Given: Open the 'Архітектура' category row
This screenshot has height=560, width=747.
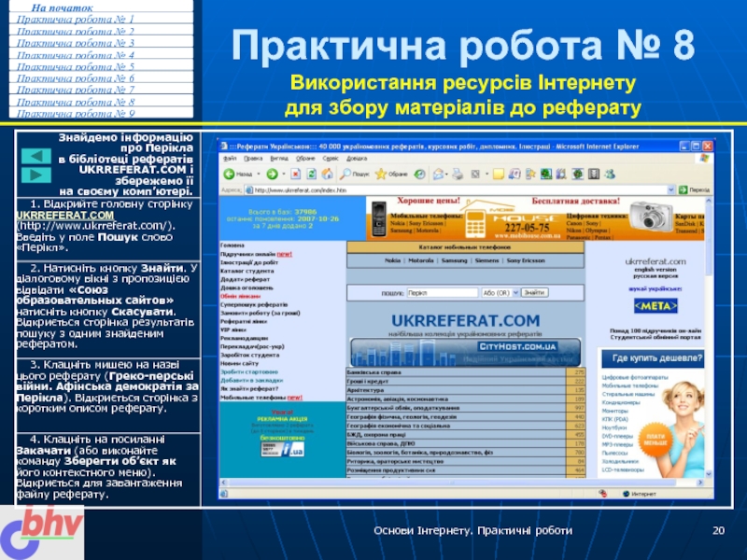Looking at the screenshot, I should tap(465, 390).
